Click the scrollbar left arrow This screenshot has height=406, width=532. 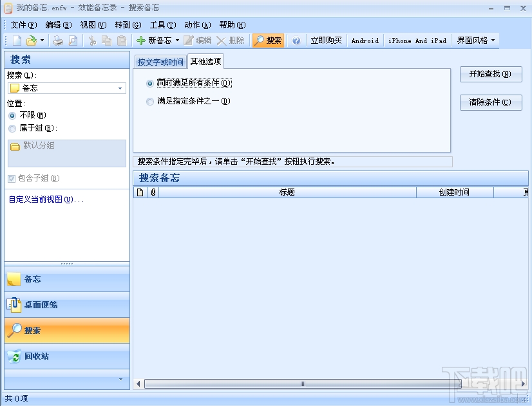[x=138, y=384]
